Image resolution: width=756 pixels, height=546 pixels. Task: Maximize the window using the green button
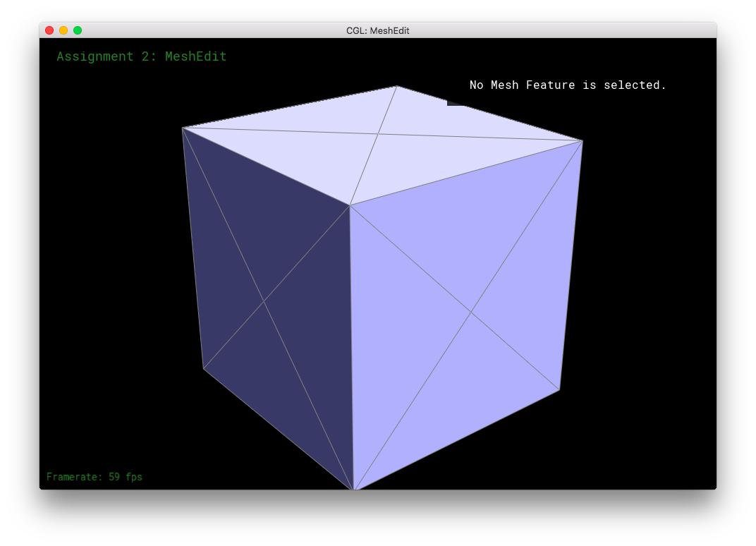tap(77, 30)
